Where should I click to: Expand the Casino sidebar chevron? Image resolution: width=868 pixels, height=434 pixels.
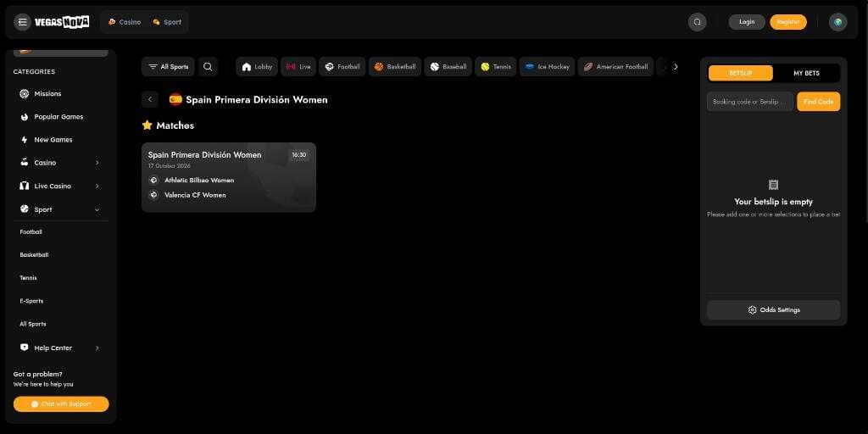coord(97,163)
